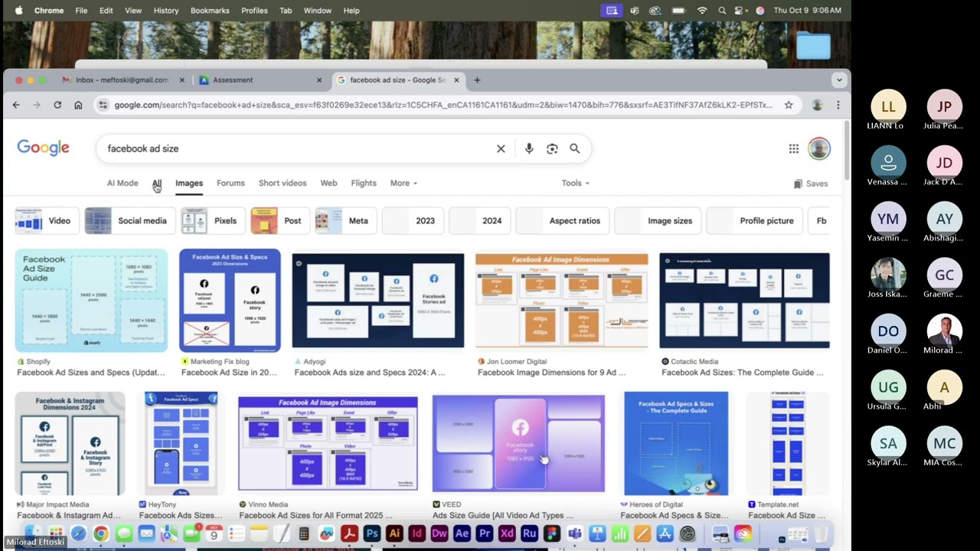Open Spotlight search in the menu bar
Image resolution: width=980 pixels, height=551 pixels.
coord(722,11)
